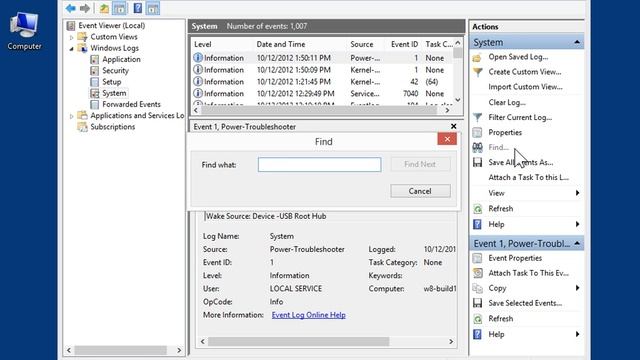Select Clear Log action
The width and height of the screenshot is (640, 360).
(x=507, y=102)
